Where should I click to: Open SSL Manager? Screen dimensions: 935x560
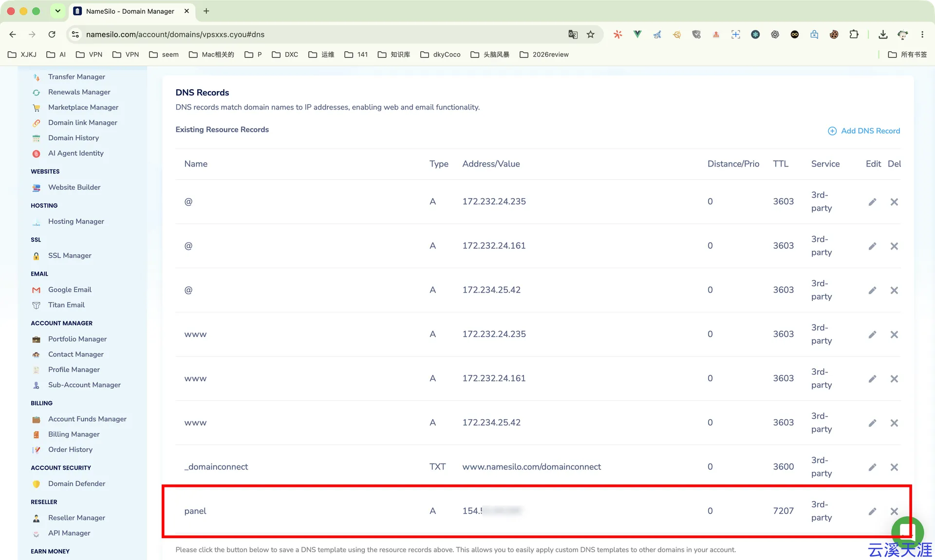coord(70,256)
